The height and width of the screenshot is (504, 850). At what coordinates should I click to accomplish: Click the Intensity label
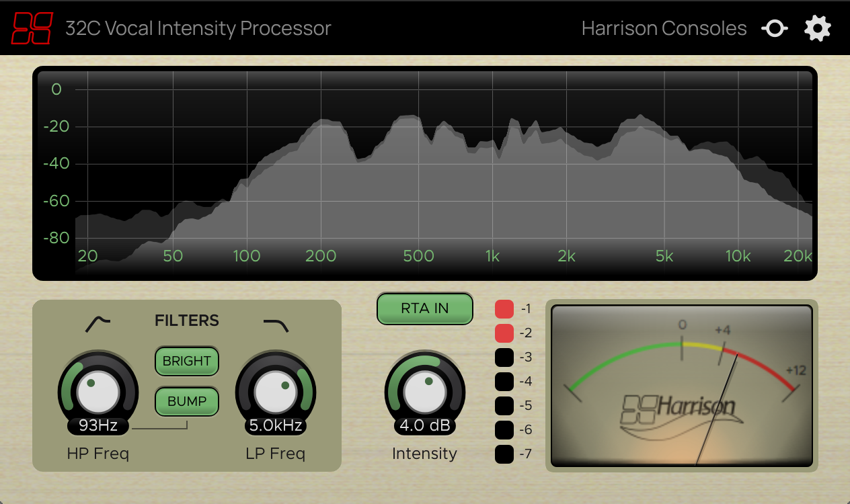(x=424, y=454)
